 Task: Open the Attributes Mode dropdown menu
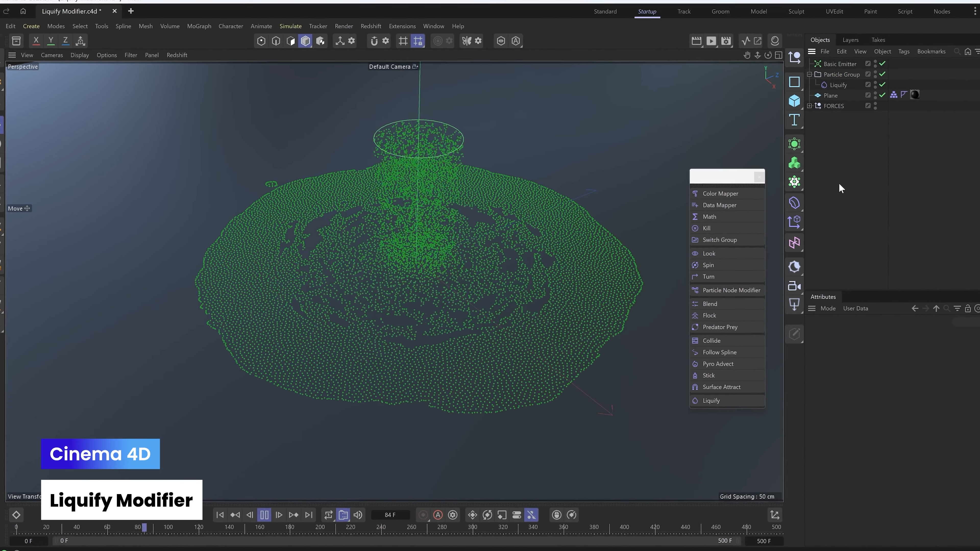pos(828,308)
